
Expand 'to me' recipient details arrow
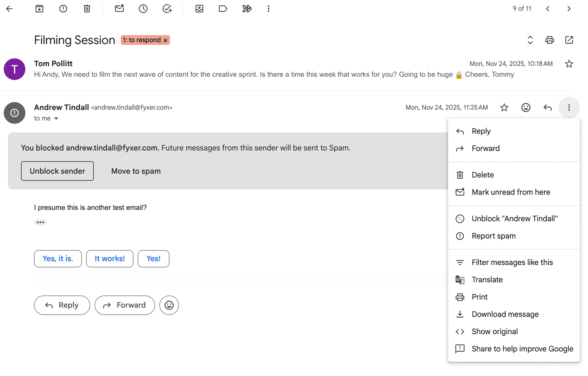(56, 118)
